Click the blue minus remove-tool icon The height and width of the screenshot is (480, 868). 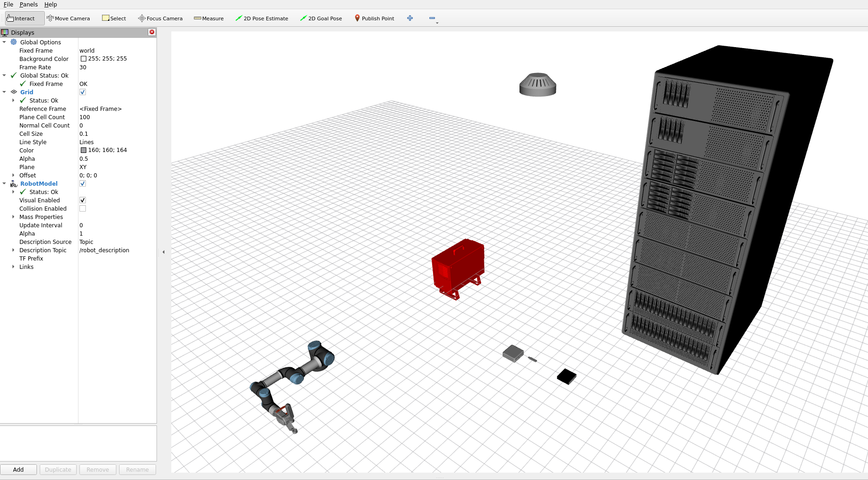[432, 18]
